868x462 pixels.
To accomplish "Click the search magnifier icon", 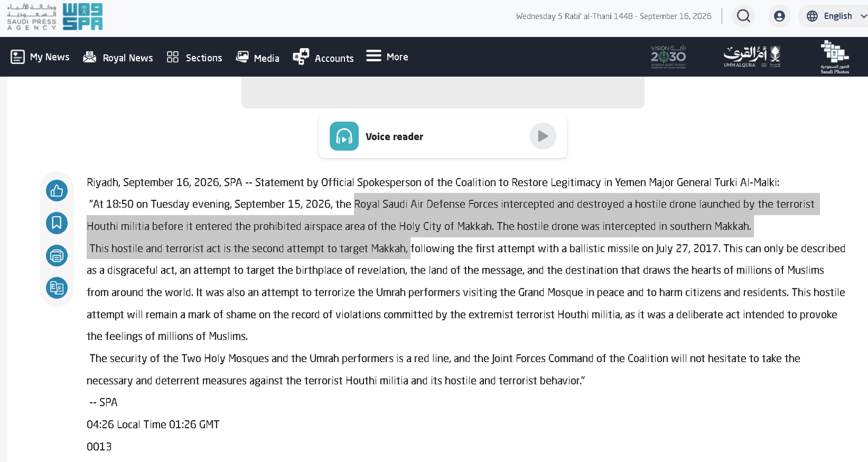I will pos(744,16).
